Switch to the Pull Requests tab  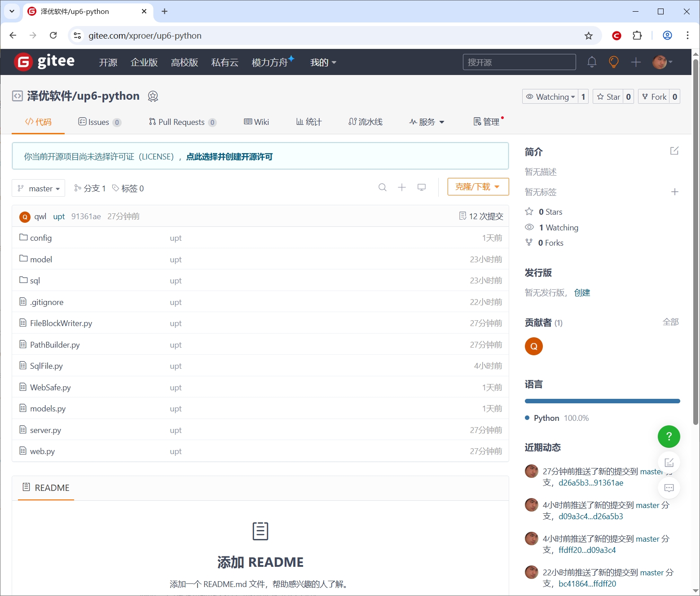click(x=182, y=122)
